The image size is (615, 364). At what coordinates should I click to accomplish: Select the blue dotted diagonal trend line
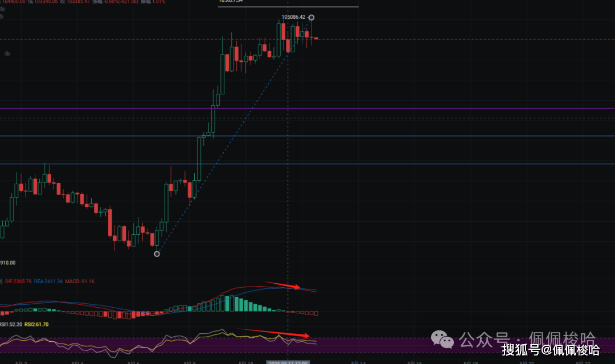pos(234,135)
